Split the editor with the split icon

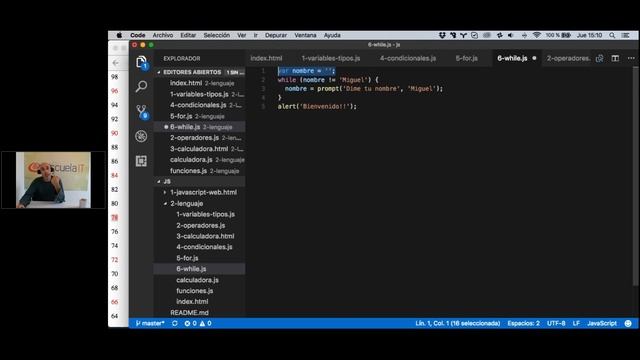click(x=615, y=58)
